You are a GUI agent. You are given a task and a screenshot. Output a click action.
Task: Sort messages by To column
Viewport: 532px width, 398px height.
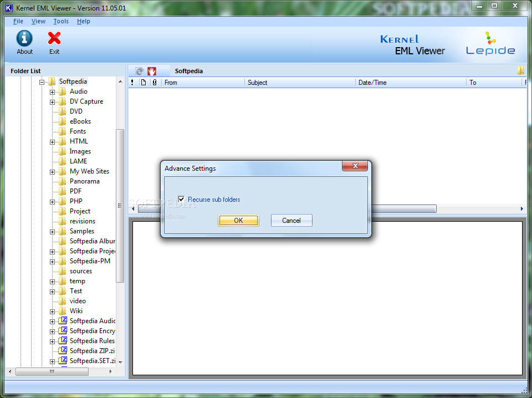click(x=494, y=83)
